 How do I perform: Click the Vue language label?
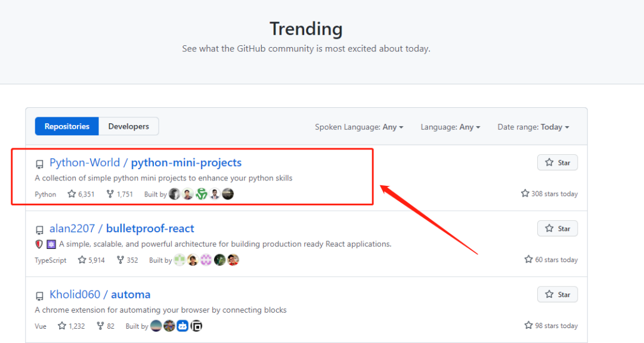[x=41, y=326]
